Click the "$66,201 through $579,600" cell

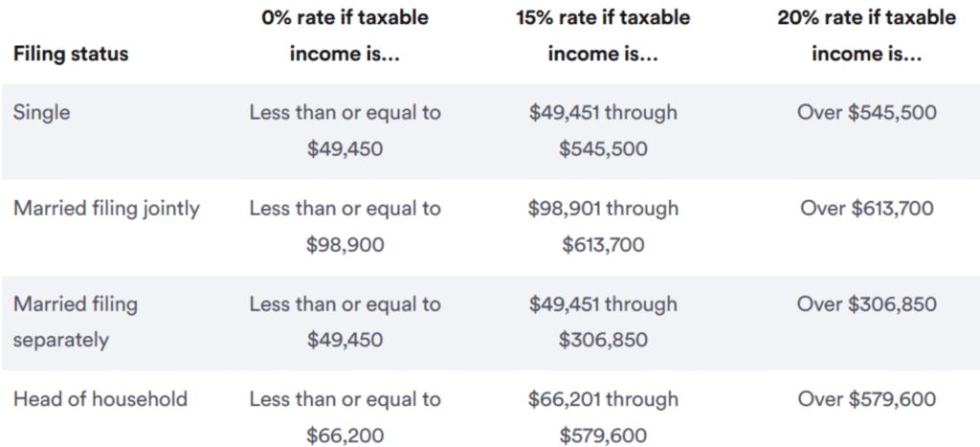603,417
